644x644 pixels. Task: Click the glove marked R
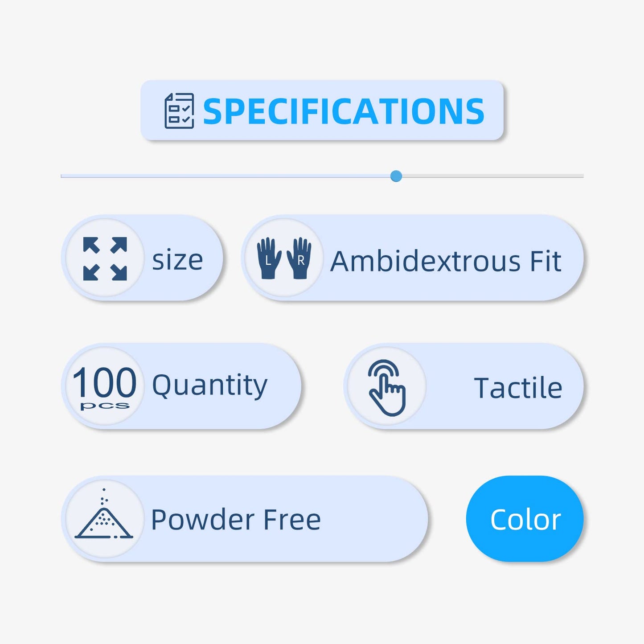[x=299, y=258]
